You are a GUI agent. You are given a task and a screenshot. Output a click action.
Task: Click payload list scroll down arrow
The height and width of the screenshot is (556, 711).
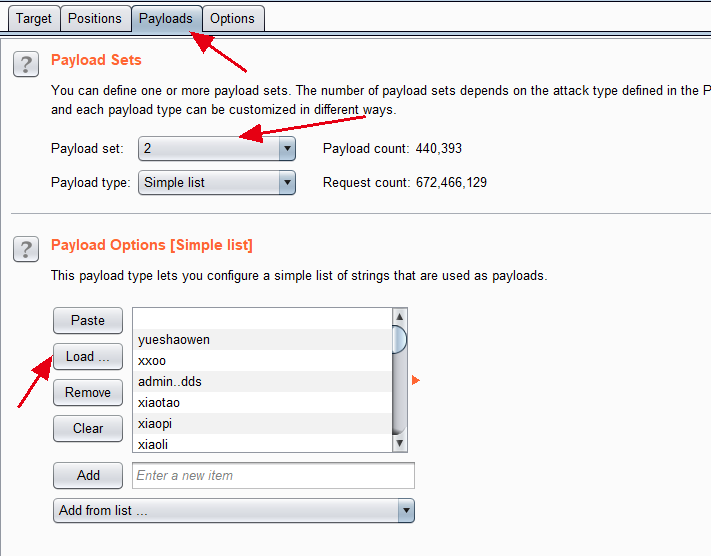[399, 443]
